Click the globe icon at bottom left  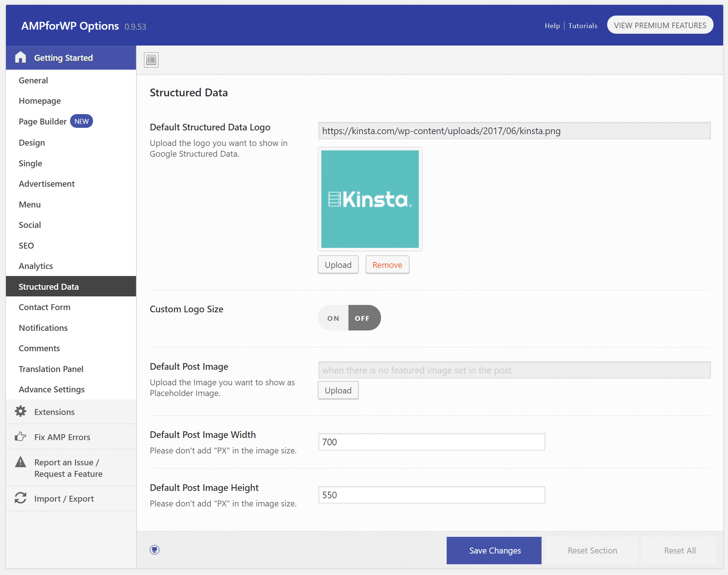(x=155, y=550)
